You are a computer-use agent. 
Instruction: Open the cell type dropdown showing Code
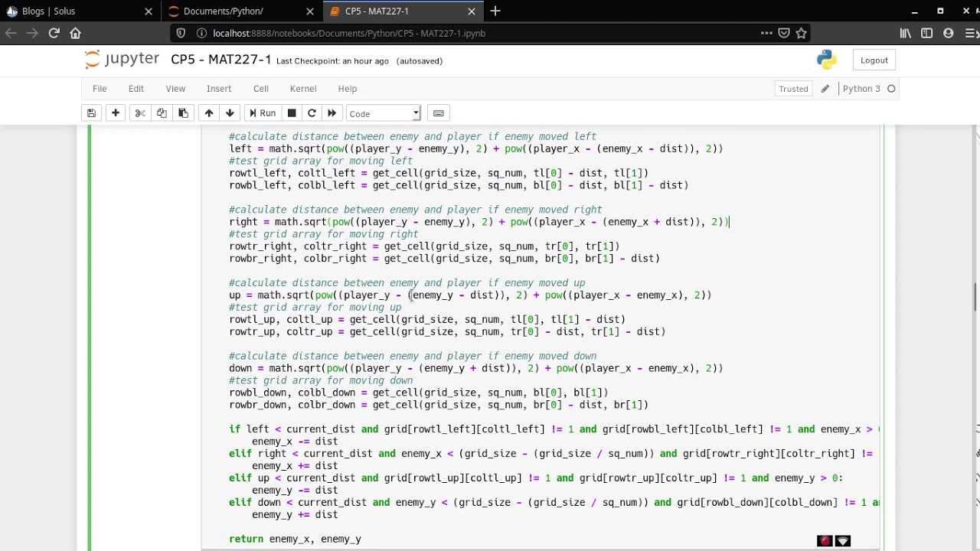[384, 113]
